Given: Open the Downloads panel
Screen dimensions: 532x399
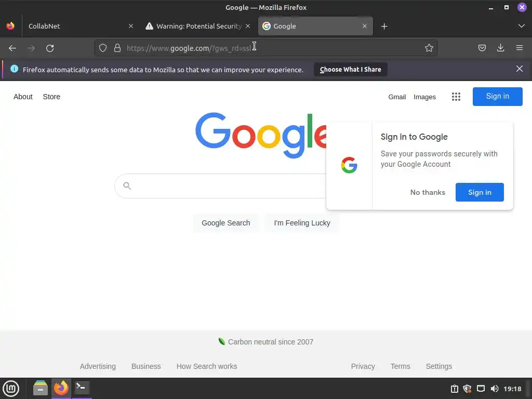Looking at the screenshot, I should coord(500,48).
